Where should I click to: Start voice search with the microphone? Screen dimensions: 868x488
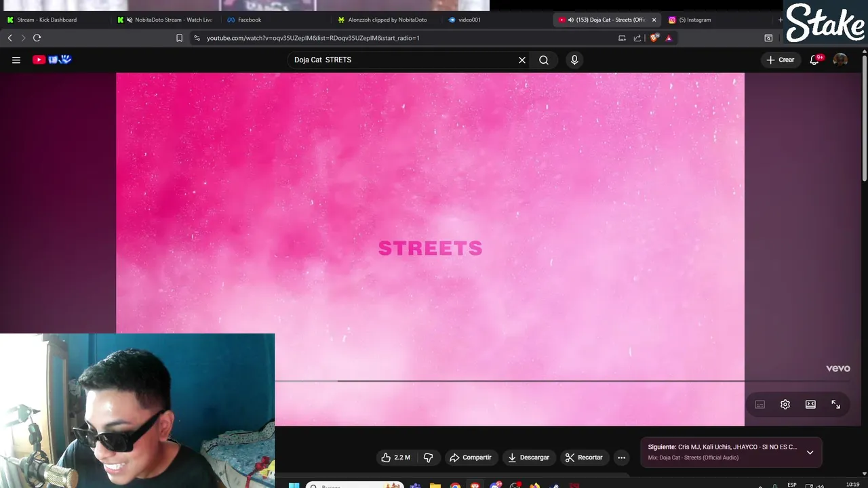574,60
